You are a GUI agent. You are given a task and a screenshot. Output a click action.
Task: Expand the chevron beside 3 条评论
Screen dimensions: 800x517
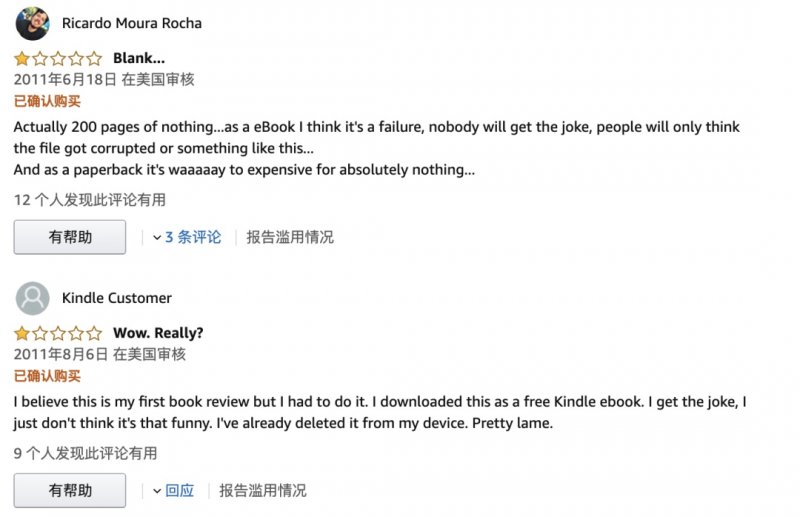click(157, 238)
